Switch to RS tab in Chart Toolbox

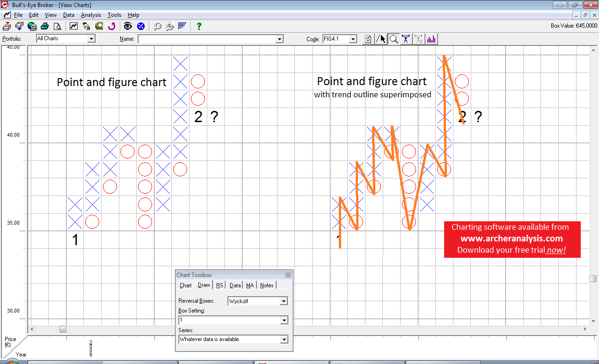click(x=219, y=285)
